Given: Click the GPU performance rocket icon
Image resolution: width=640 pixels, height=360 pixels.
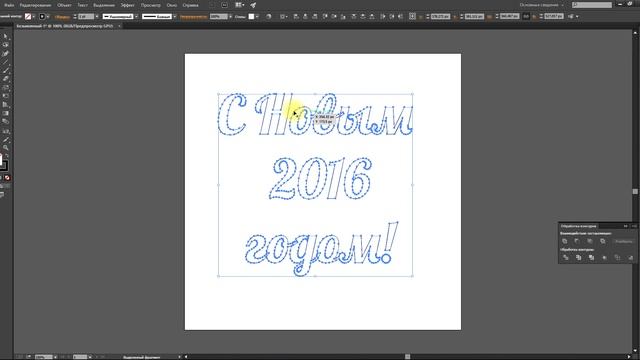Looking at the screenshot, I should pyautogui.click(x=253, y=5).
